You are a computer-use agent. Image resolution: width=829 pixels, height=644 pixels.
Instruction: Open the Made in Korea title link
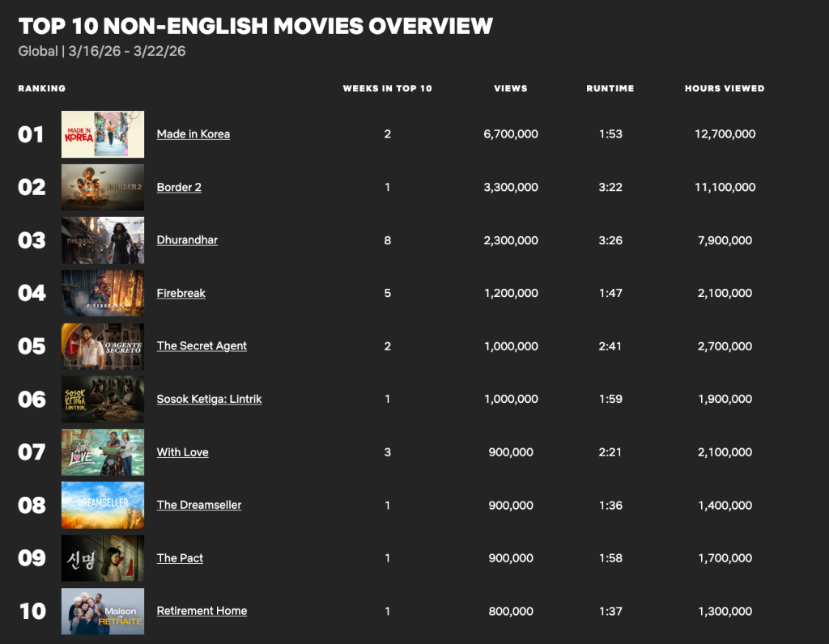(x=193, y=134)
